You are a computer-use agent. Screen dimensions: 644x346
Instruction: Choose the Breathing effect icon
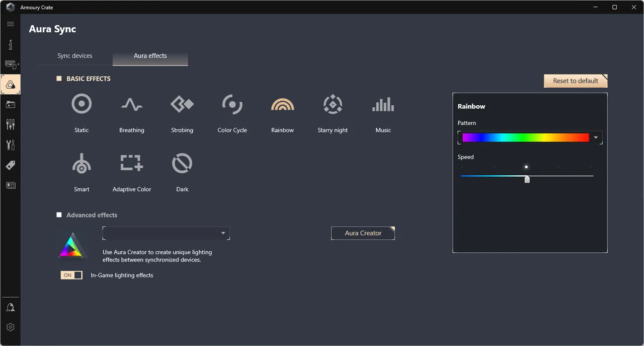[x=132, y=105]
